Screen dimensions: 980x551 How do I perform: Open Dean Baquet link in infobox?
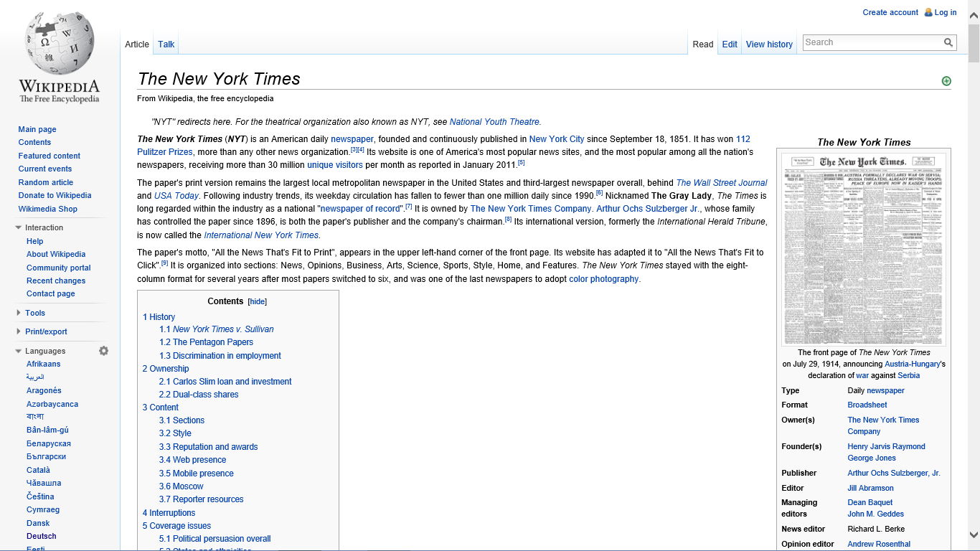pyautogui.click(x=870, y=503)
